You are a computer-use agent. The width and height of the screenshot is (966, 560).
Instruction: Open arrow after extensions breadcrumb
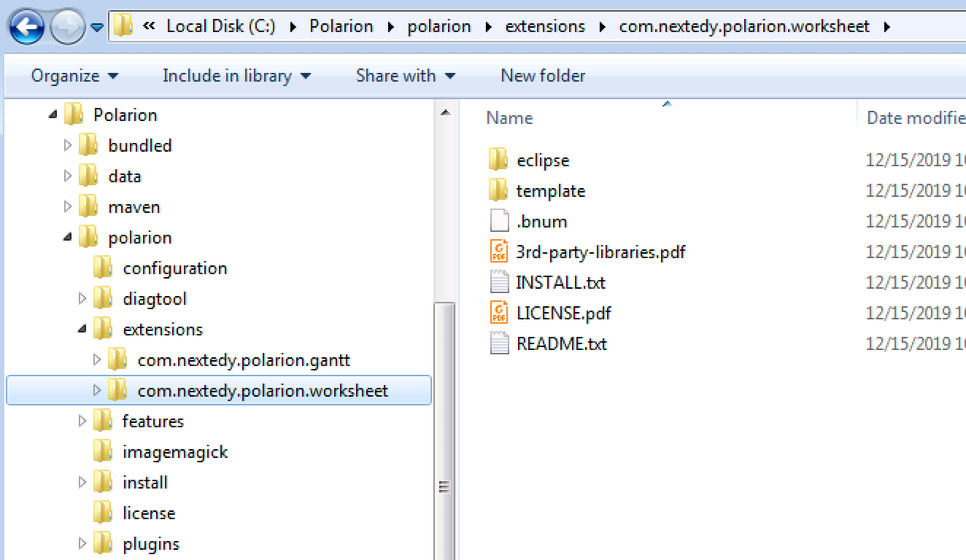click(x=603, y=27)
